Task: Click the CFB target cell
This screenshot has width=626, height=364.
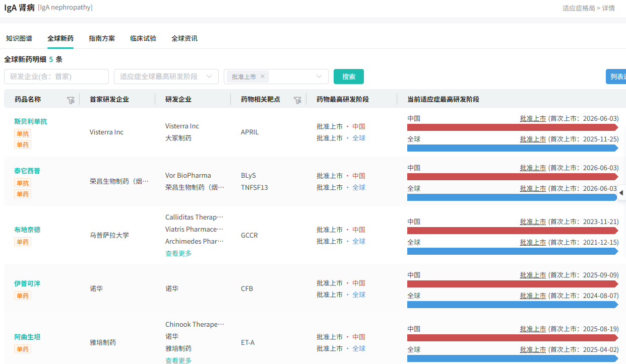Action: click(247, 288)
